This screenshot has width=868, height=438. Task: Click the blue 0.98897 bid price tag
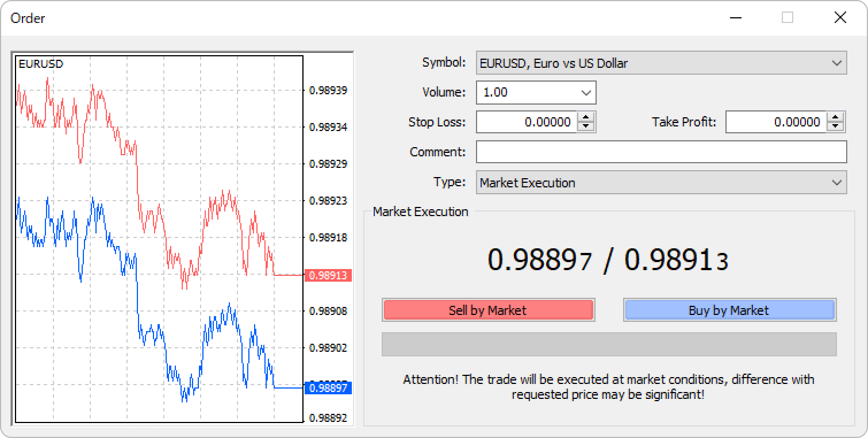click(328, 388)
